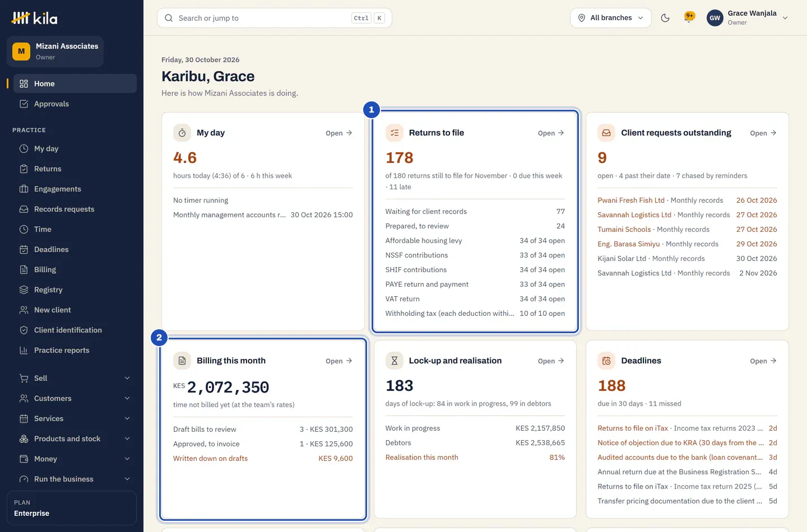This screenshot has height=532, width=807.
Task: Click the Client identification shield icon
Action: tap(24, 330)
